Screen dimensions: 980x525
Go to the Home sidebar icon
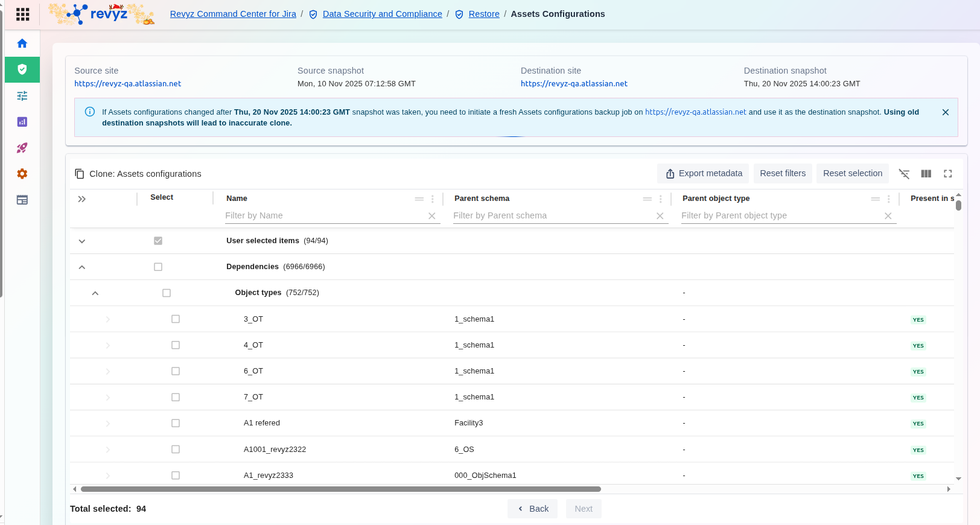[22, 43]
